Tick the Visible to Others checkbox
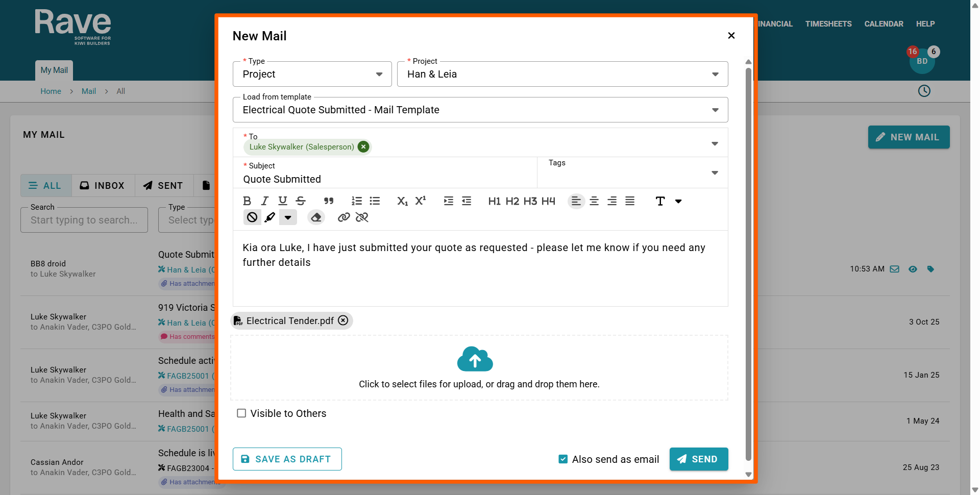 241,413
